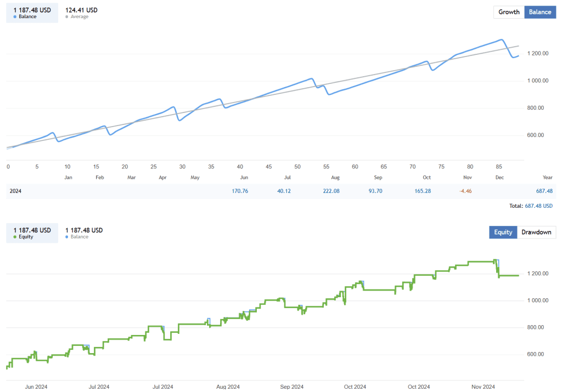
Task: Open the Equity chart tab
Action: click(x=503, y=232)
